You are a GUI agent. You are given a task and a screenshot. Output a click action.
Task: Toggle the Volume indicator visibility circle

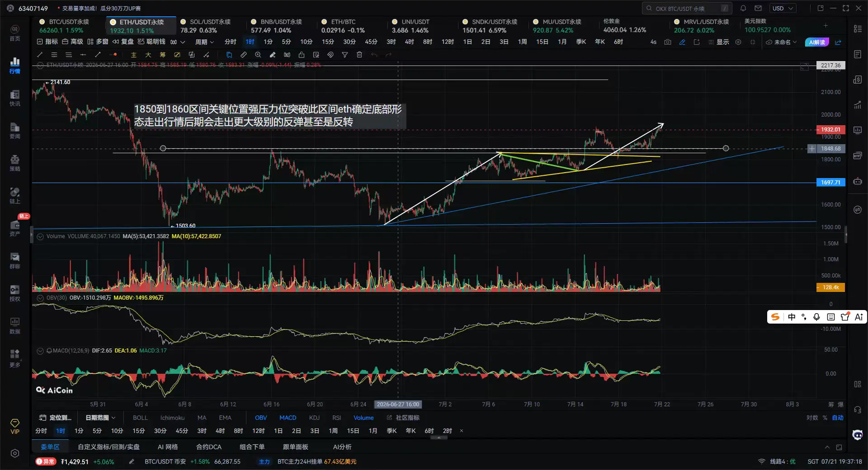40,236
